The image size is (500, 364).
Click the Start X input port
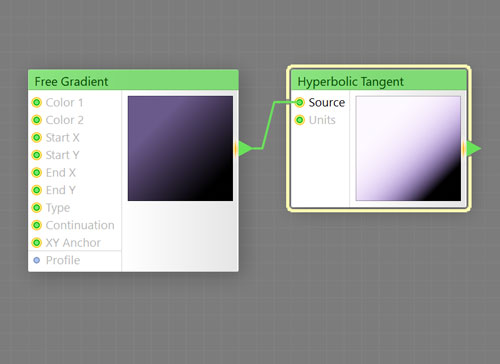(36, 137)
